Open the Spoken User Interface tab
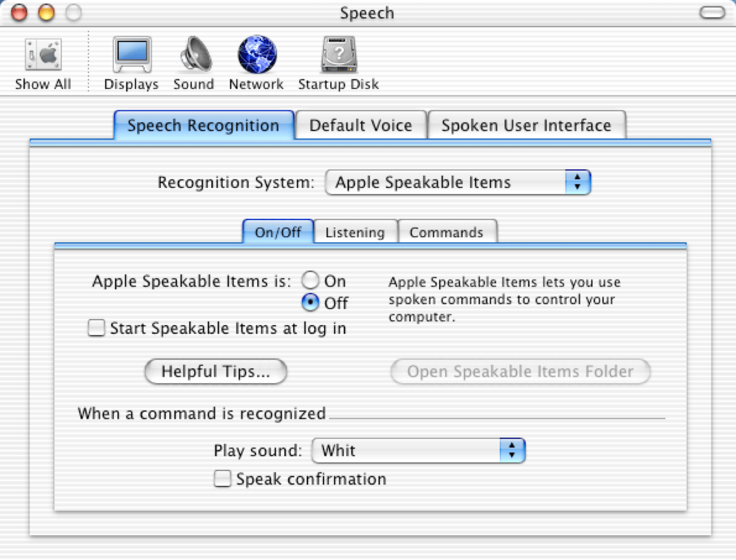This screenshot has width=736, height=560. point(526,125)
